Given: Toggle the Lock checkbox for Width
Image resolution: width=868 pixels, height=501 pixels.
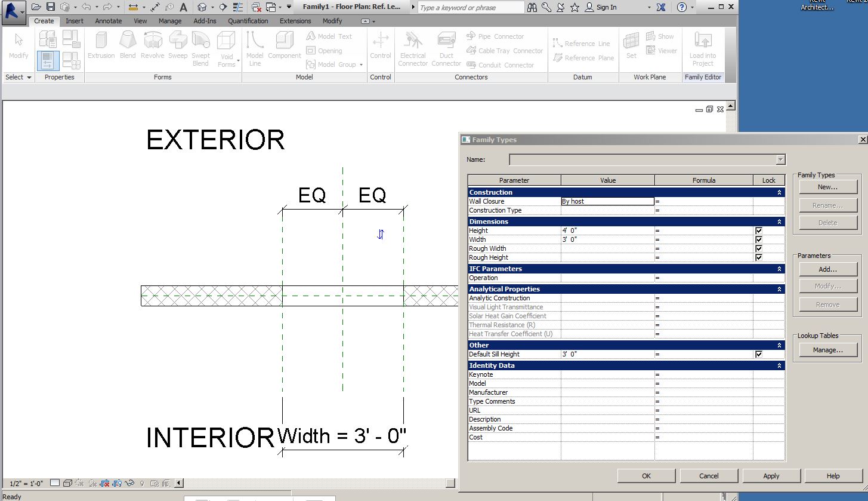Looking at the screenshot, I should click(x=759, y=239).
